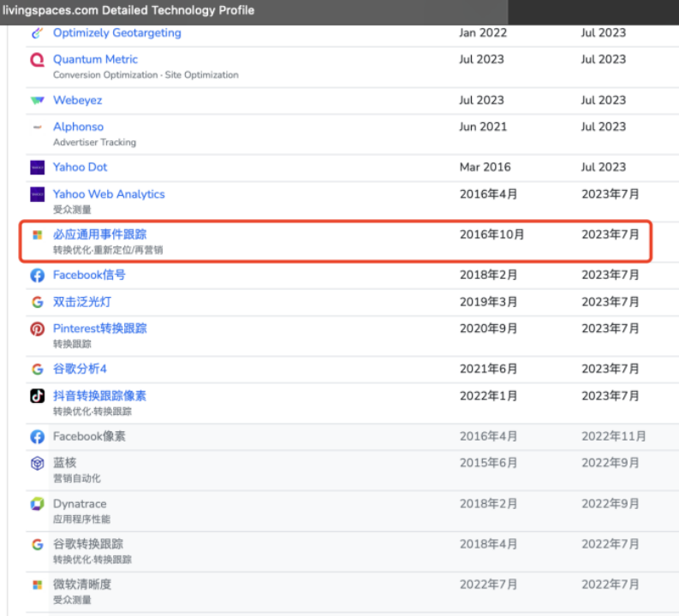The height and width of the screenshot is (616, 679).
Task: Open the Webeyez technology link
Action: pos(78,100)
